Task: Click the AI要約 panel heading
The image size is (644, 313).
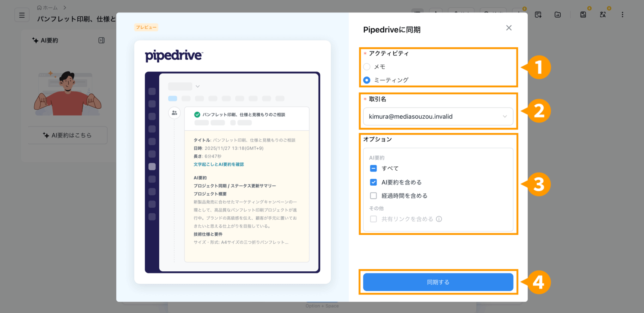Action: click(45, 40)
